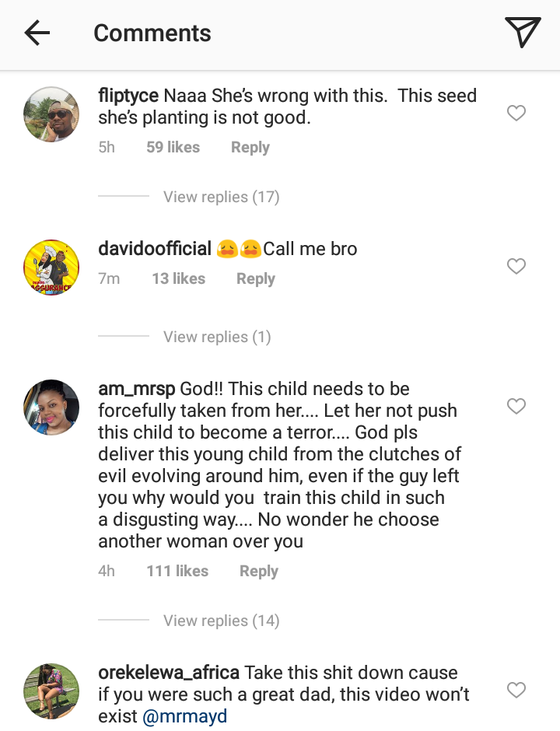Open fliptyce's profile picture

[x=51, y=114]
